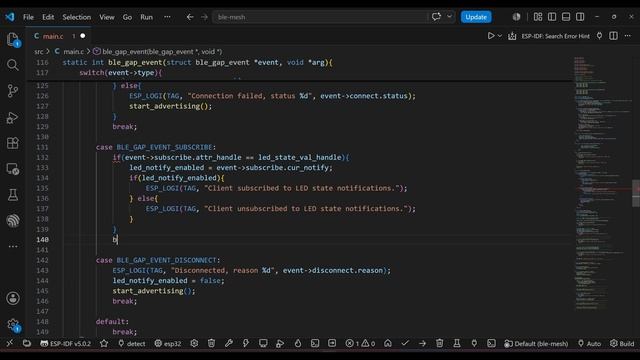Toggle the bottom panel layout button
Screen dimensions: 640x360
point(566,17)
